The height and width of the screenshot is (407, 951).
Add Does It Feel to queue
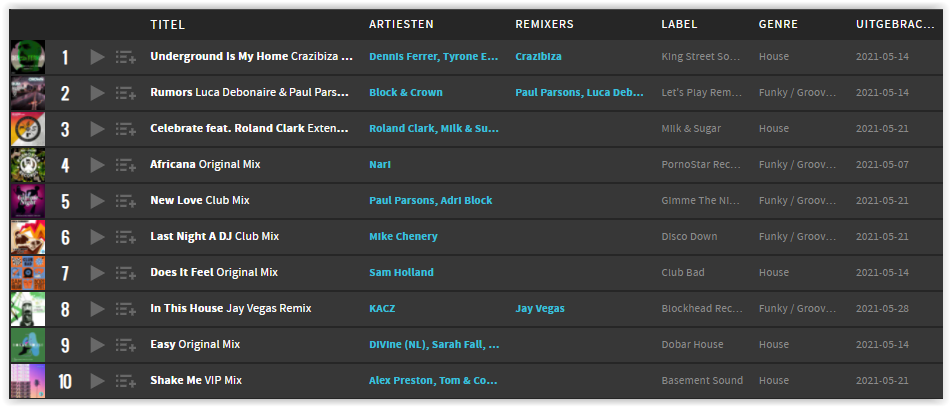click(x=126, y=273)
